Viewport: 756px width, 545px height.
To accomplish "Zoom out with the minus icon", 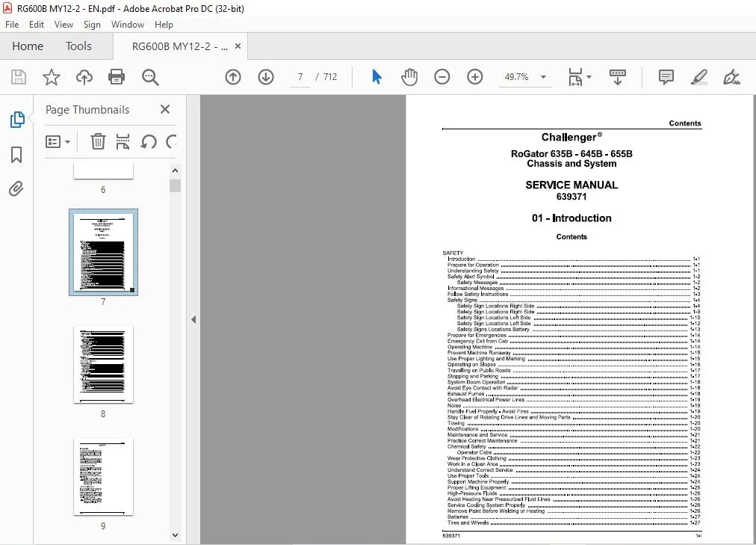I will (441, 77).
